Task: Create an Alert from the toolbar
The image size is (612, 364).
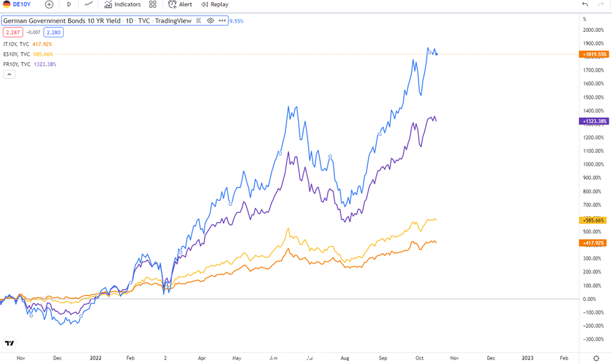Action: click(180, 5)
